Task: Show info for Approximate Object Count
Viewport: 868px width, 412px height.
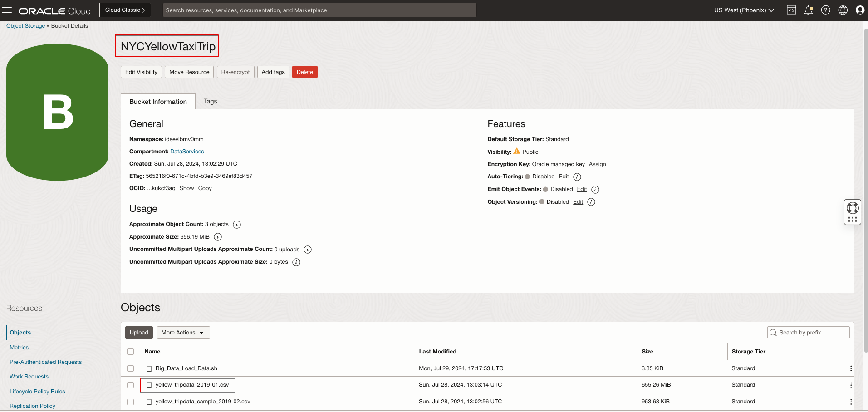Action: click(x=237, y=225)
